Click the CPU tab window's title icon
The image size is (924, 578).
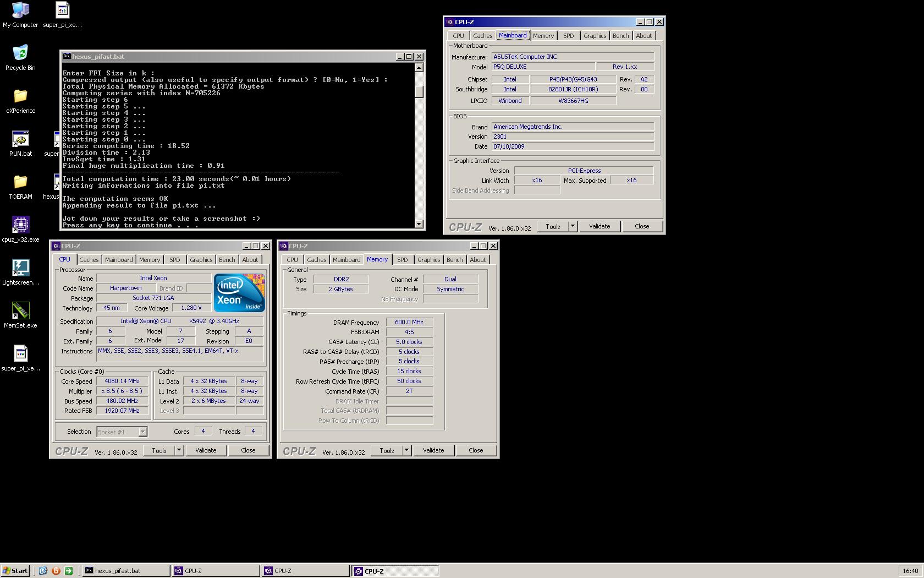[x=56, y=246]
